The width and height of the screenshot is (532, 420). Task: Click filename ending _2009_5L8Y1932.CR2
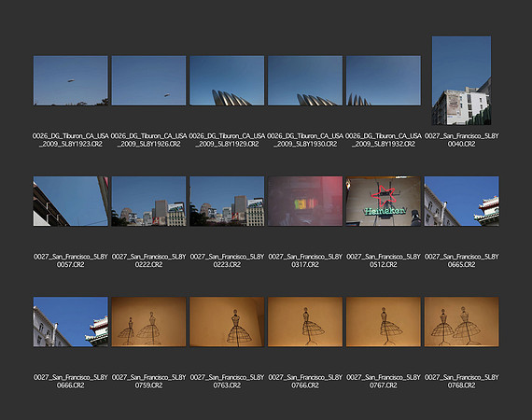tap(384, 140)
